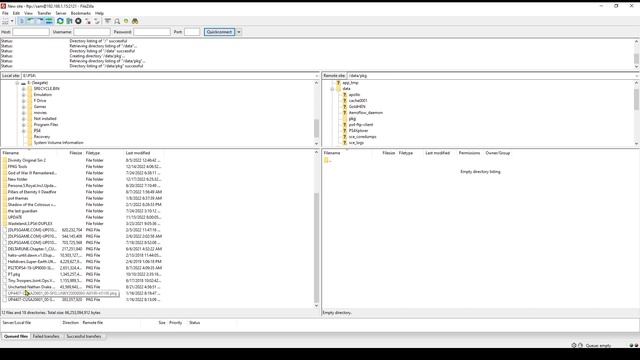Switch to the Queued files tab
Image resolution: width=640 pixels, height=360 pixels.
(16, 336)
